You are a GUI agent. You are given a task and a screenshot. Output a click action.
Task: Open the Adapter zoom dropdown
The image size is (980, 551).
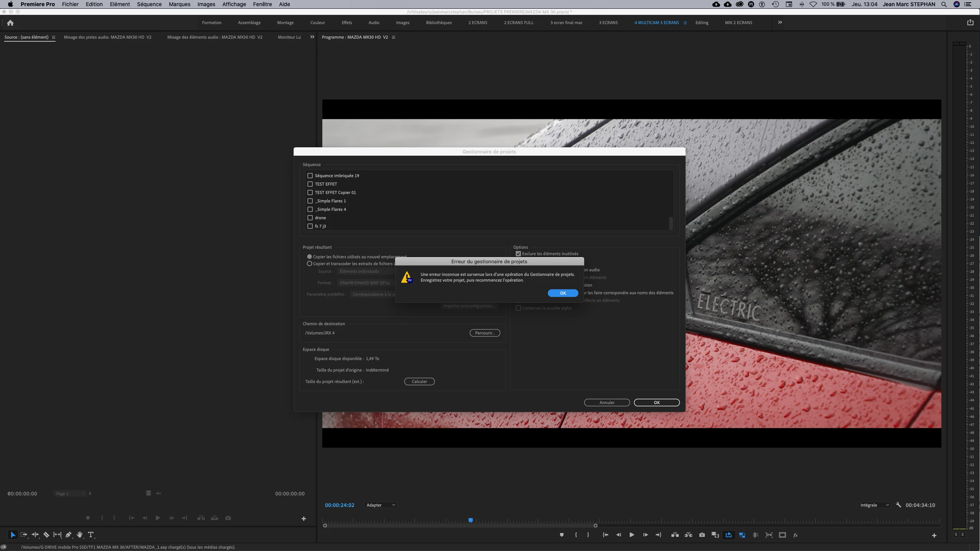(x=380, y=505)
